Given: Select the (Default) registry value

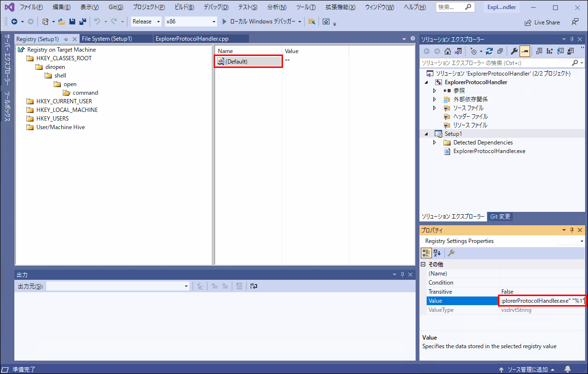Looking at the screenshot, I should (249, 61).
